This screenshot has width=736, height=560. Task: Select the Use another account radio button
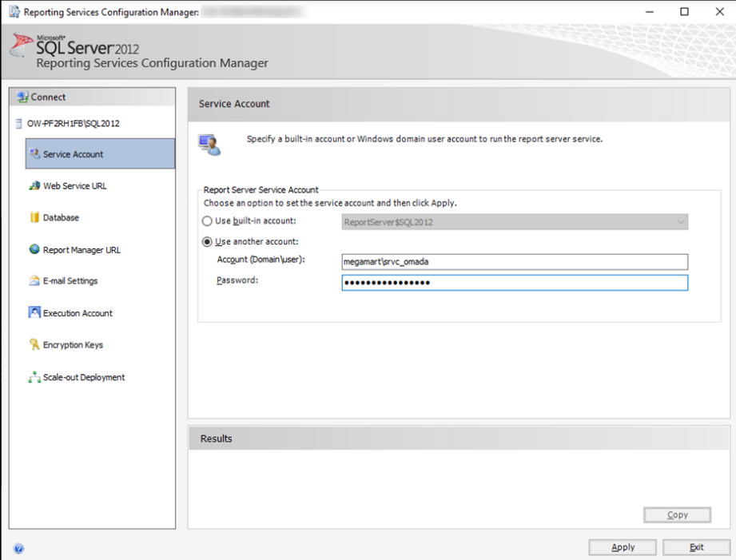207,242
